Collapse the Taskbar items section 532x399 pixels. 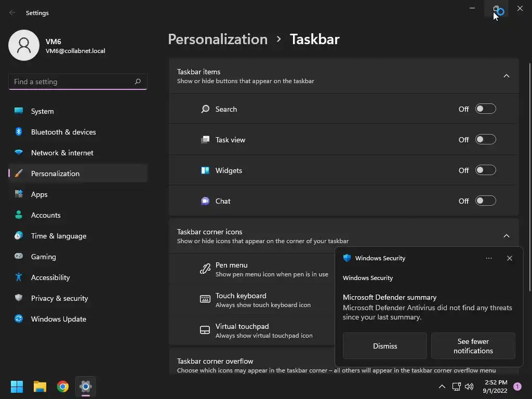(506, 76)
